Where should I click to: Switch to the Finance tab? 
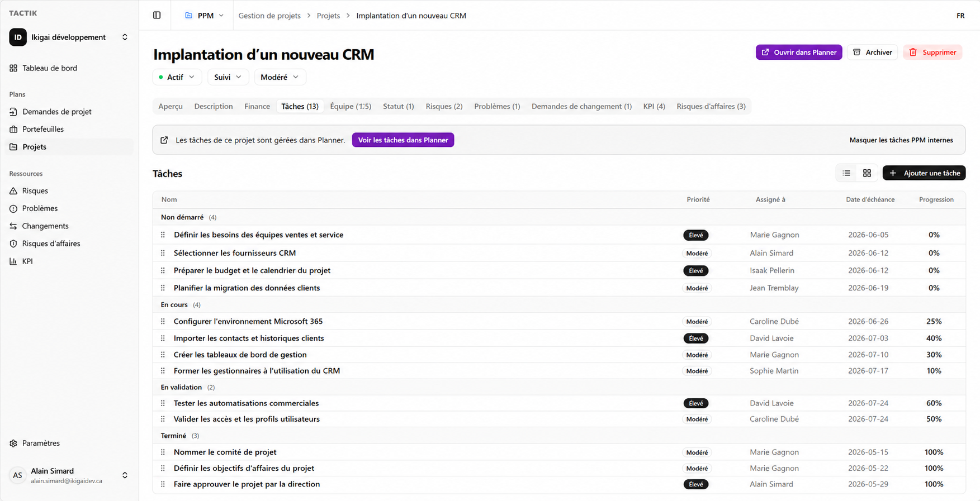pos(257,107)
